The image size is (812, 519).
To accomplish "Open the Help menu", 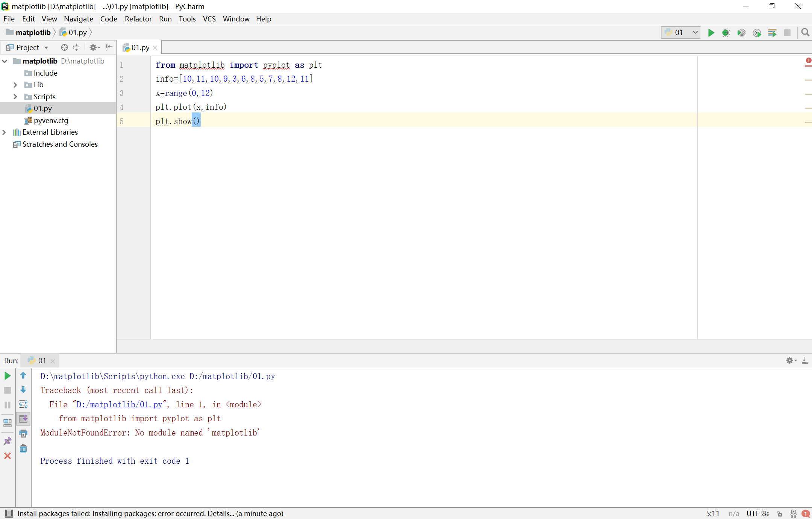I will (x=264, y=19).
